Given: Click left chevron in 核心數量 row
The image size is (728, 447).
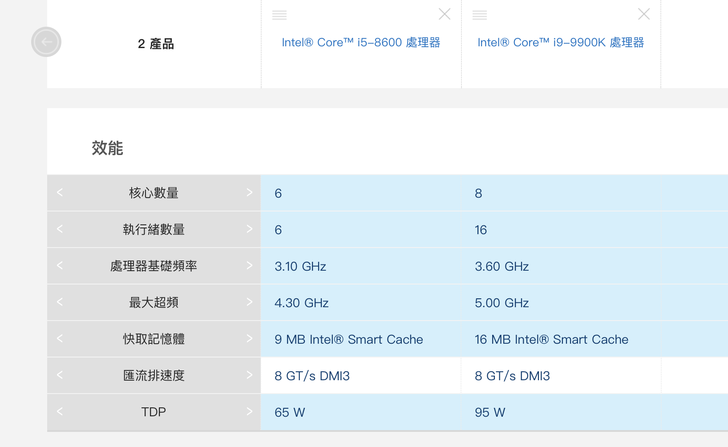Looking at the screenshot, I should pos(59,192).
